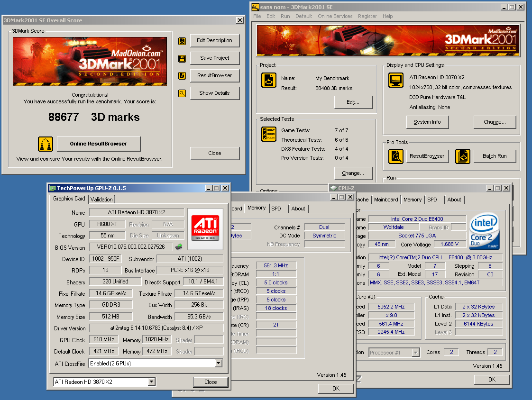Click the GPU-Z BIOS save chip icon
The image size is (532, 400).
[x=179, y=246]
